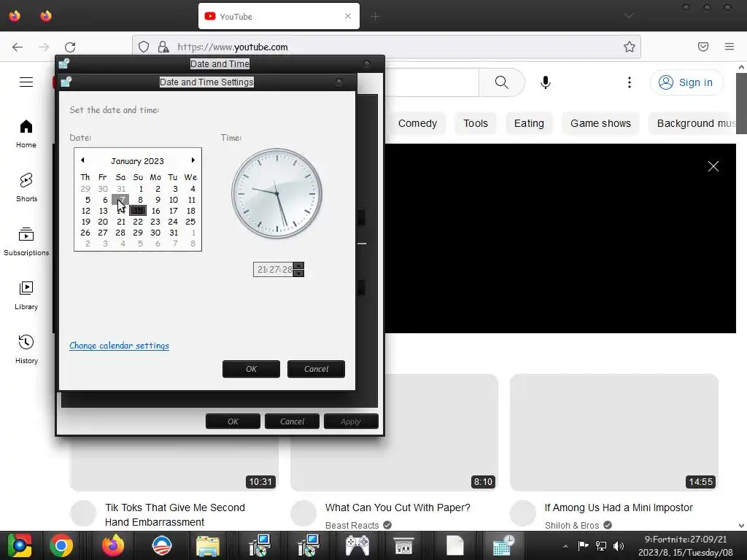Open Change calendar settings link
Viewport: 747px width, 560px height.
[x=119, y=346]
